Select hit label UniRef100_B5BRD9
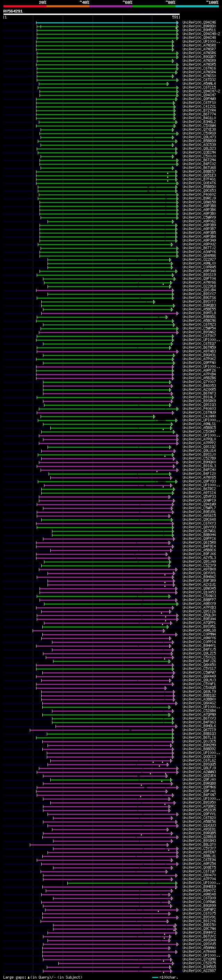The image size is (222, 980). click(199, 141)
